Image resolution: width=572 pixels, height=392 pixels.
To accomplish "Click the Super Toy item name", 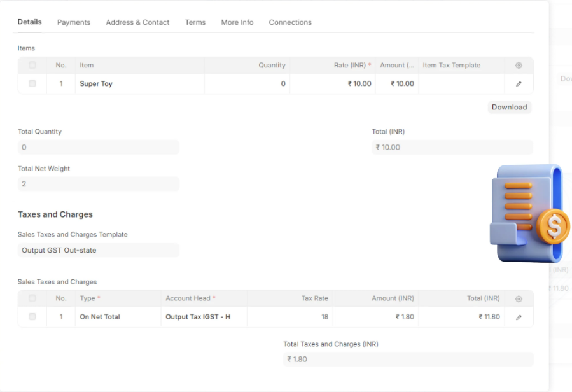I will click(96, 84).
